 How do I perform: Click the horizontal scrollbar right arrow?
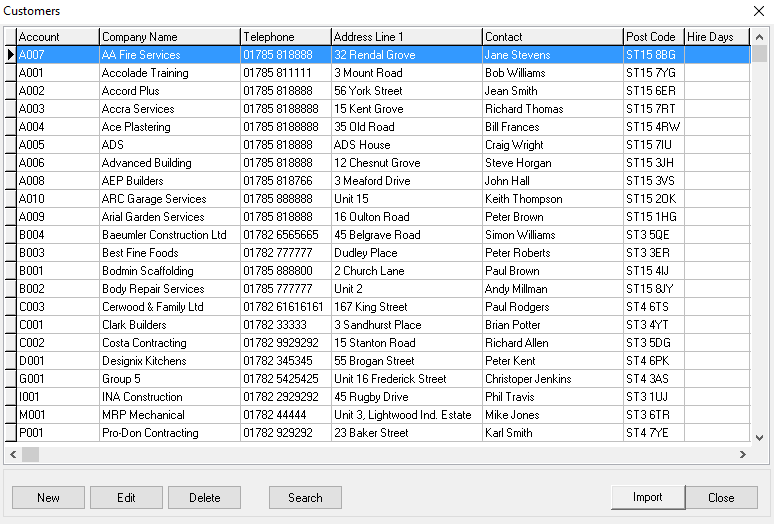(742, 454)
